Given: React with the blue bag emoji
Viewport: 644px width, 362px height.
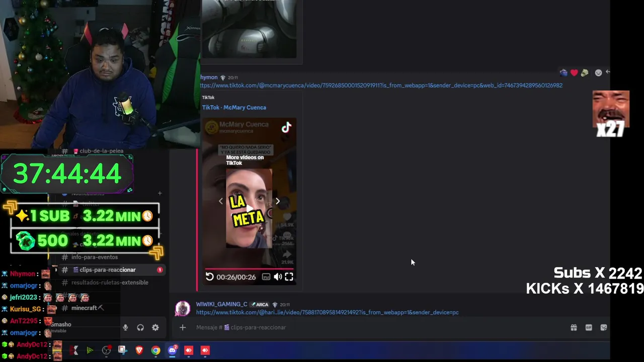Looking at the screenshot, I should [x=563, y=73].
